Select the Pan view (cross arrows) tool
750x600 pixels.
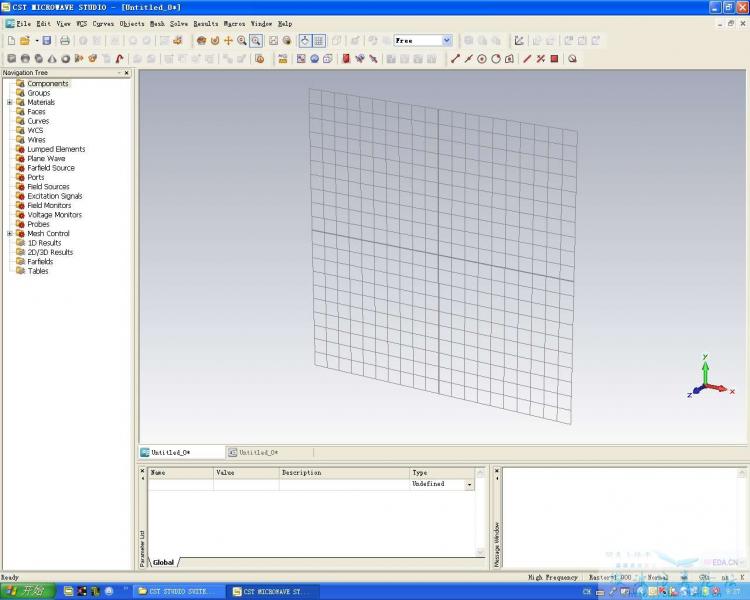click(228, 41)
